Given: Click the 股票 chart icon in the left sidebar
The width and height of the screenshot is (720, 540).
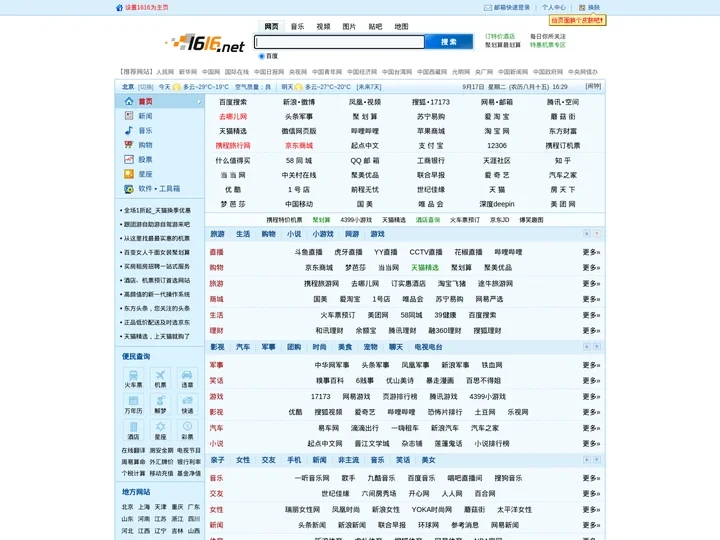Looking at the screenshot, I should click(x=129, y=159).
